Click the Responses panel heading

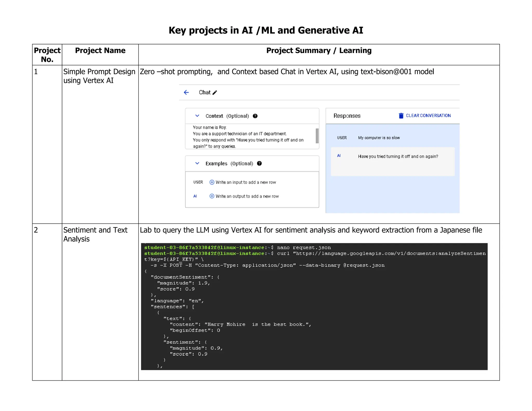pos(347,116)
